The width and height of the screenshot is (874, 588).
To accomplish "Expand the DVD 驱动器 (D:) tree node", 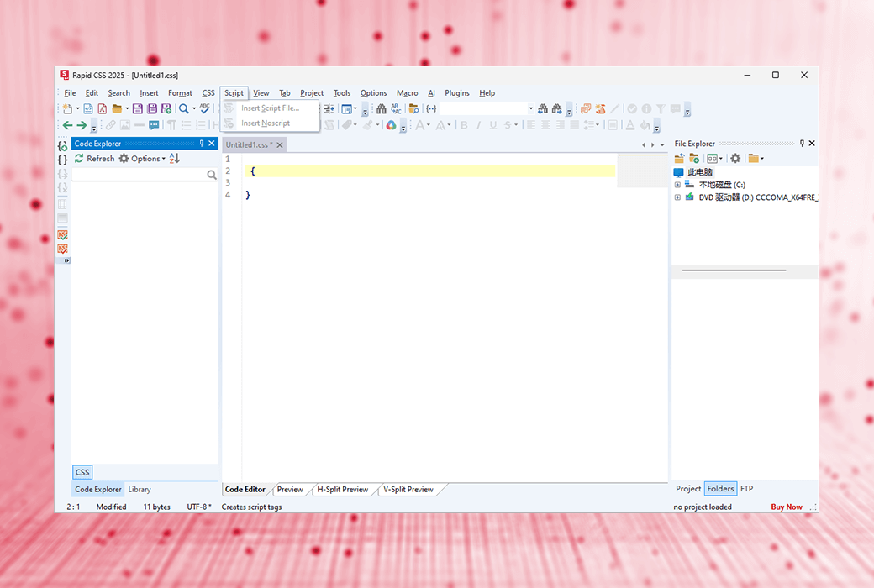I will click(677, 197).
